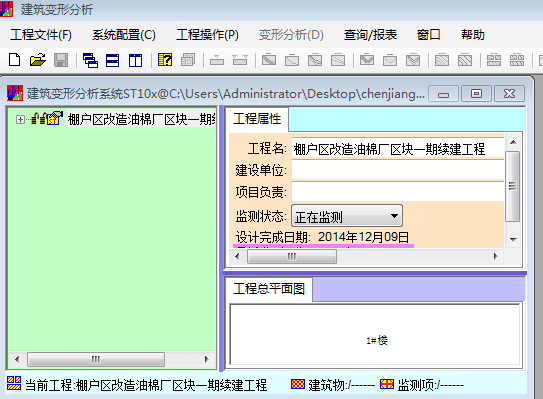Click the grayed-out floppy disk save icon
This screenshot has height=399, width=543.
(x=61, y=60)
